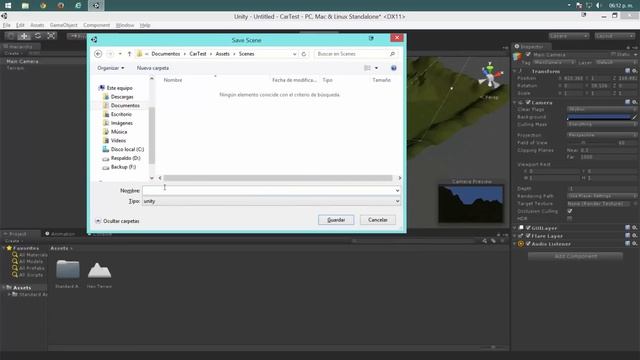Toggle Static checkbox in Inspector
The width and height of the screenshot is (640, 360).
click(613, 54)
